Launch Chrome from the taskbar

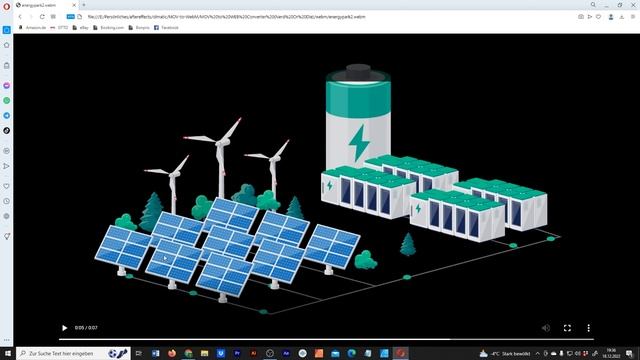point(188,353)
